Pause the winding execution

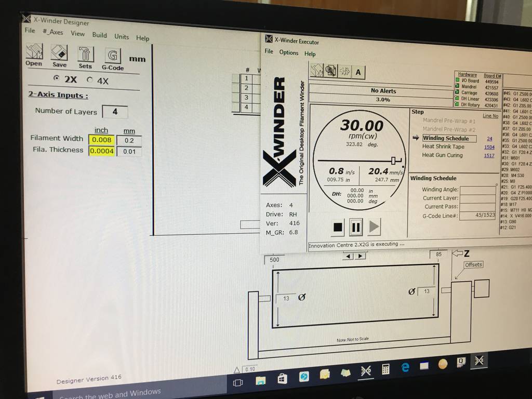[355, 227]
